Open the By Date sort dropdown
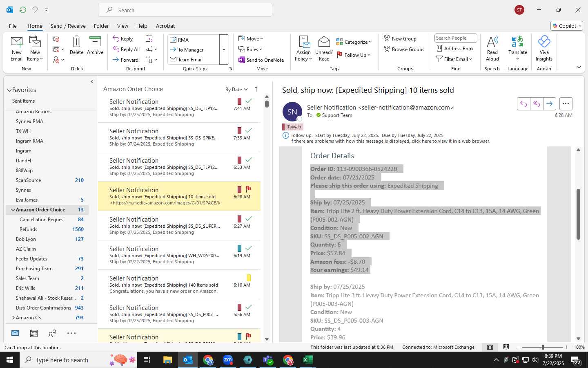The width and height of the screenshot is (588, 368). pos(236,90)
